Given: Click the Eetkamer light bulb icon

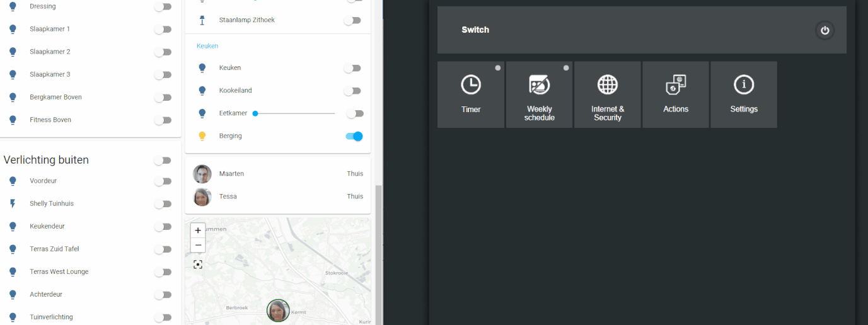Looking at the screenshot, I should (202, 113).
